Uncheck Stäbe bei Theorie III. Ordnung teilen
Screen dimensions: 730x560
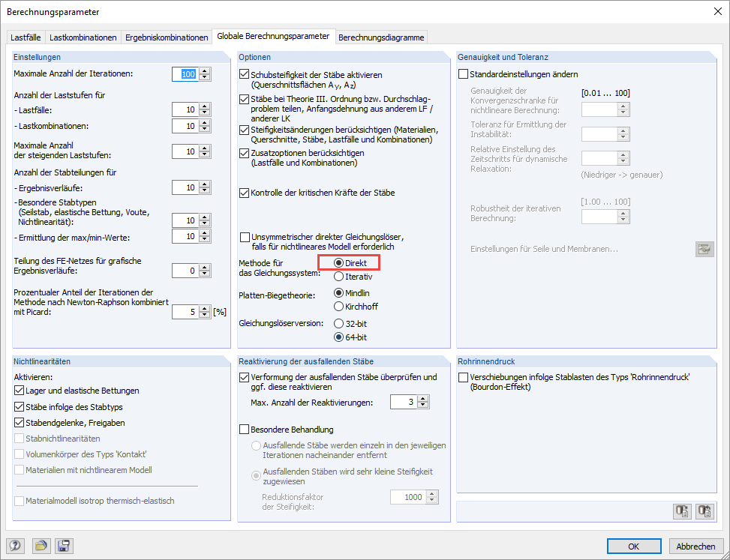click(244, 100)
